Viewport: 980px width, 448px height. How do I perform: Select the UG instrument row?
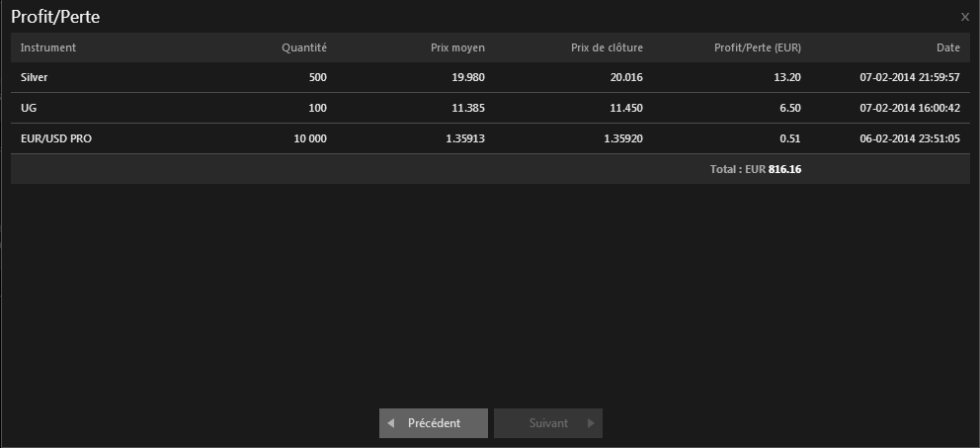[29, 108]
